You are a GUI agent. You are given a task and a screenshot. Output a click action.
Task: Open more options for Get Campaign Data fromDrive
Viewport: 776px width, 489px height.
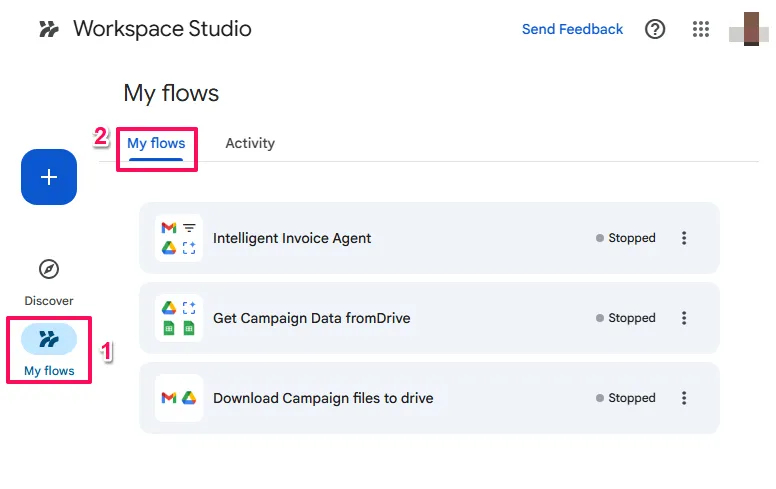tap(684, 318)
